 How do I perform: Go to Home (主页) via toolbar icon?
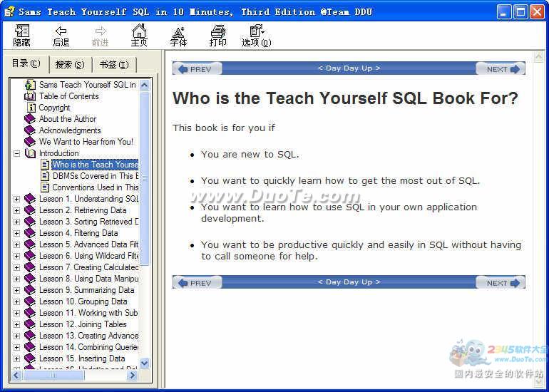tap(139, 31)
